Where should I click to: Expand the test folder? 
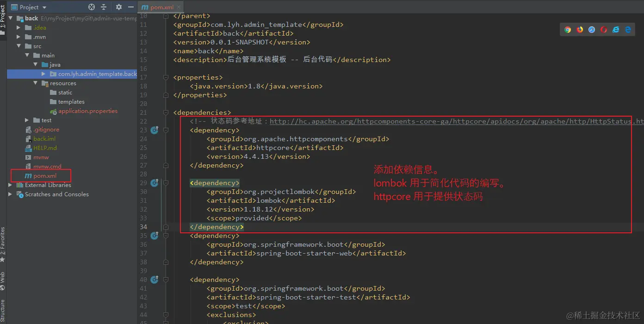27,120
